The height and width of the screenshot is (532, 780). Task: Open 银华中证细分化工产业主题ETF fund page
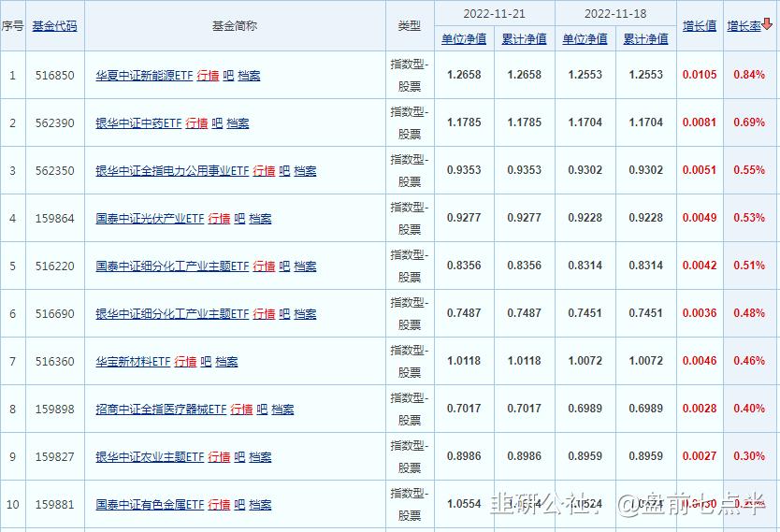172,314
